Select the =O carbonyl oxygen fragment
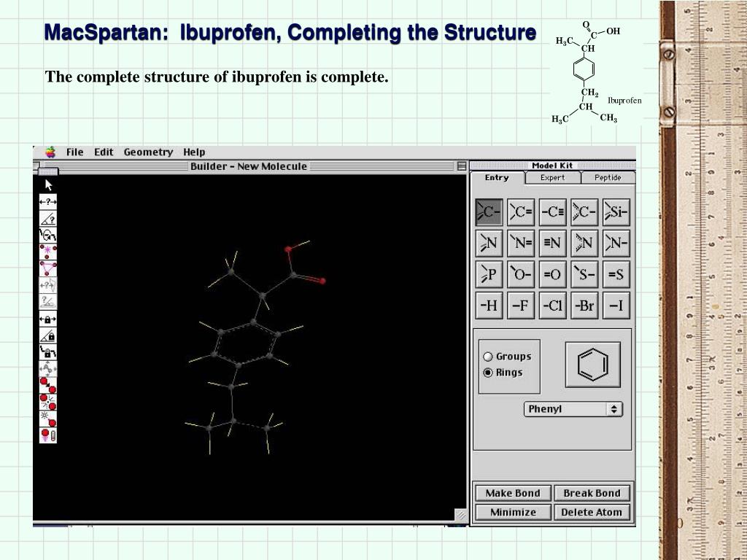Viewport: 747px width, 560px height. click(x=553, y=274)
